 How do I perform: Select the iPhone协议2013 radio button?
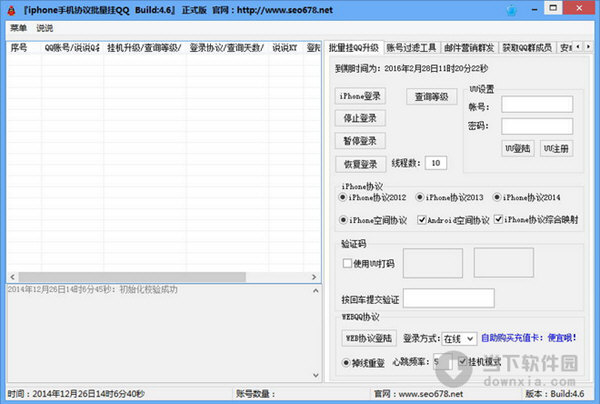450,197
